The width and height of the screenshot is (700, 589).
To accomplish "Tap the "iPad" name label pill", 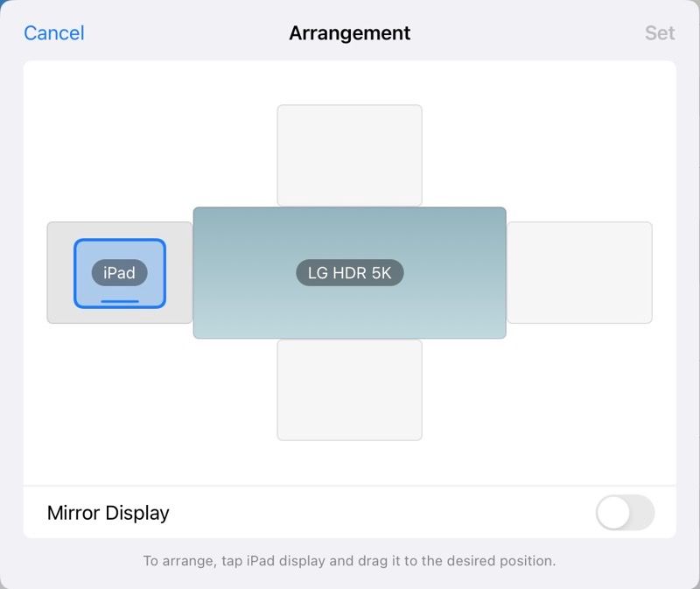I will (x=120, y=273).
